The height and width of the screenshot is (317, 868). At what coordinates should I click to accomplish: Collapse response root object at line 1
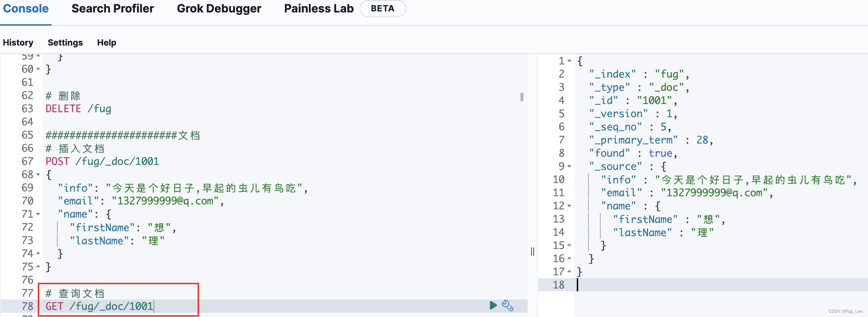pos(569,61)
